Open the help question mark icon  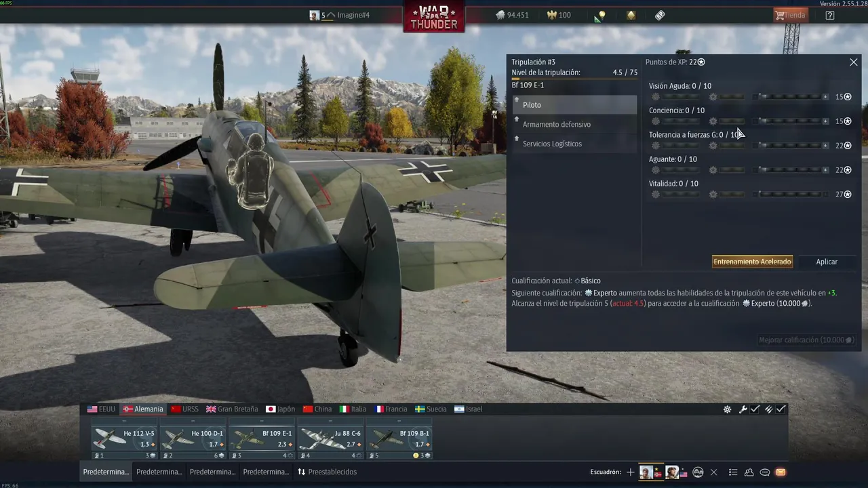click(830, 15)
